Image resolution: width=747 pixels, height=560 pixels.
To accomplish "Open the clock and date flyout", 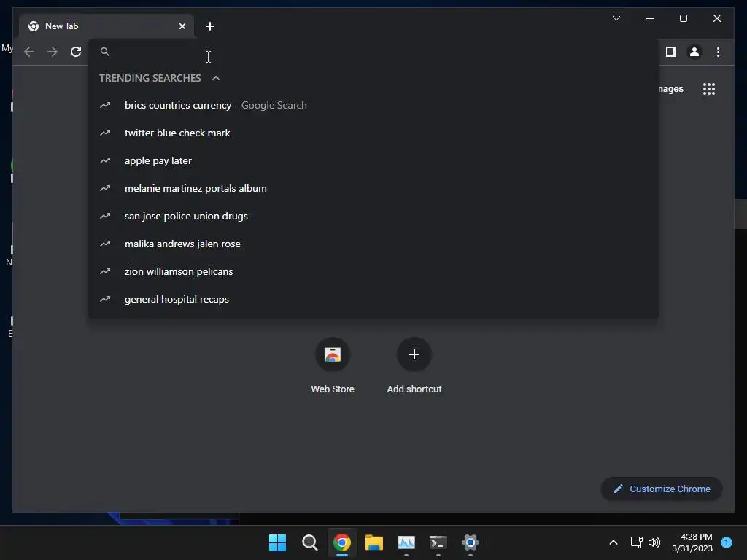I will click(x=692, y=542).
